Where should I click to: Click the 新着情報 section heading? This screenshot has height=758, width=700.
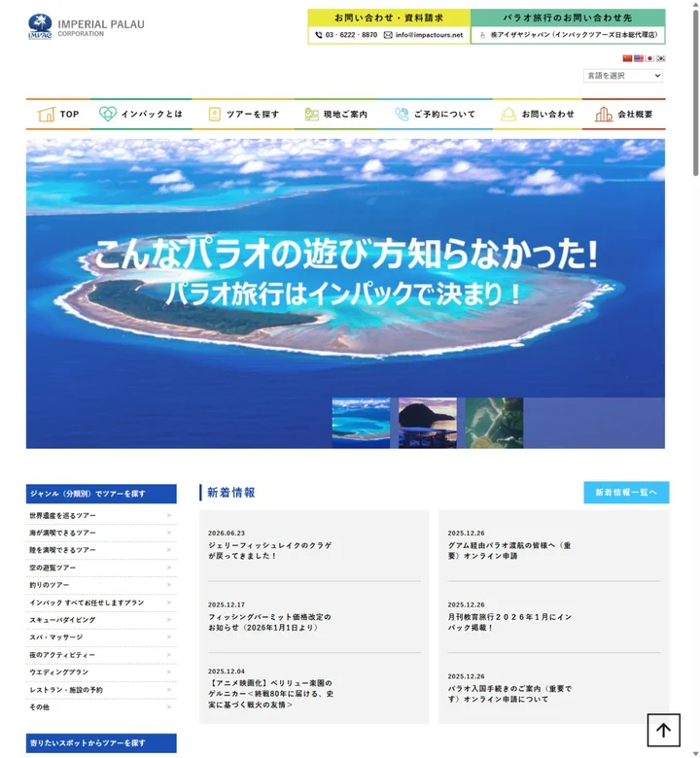pos(231,493)
